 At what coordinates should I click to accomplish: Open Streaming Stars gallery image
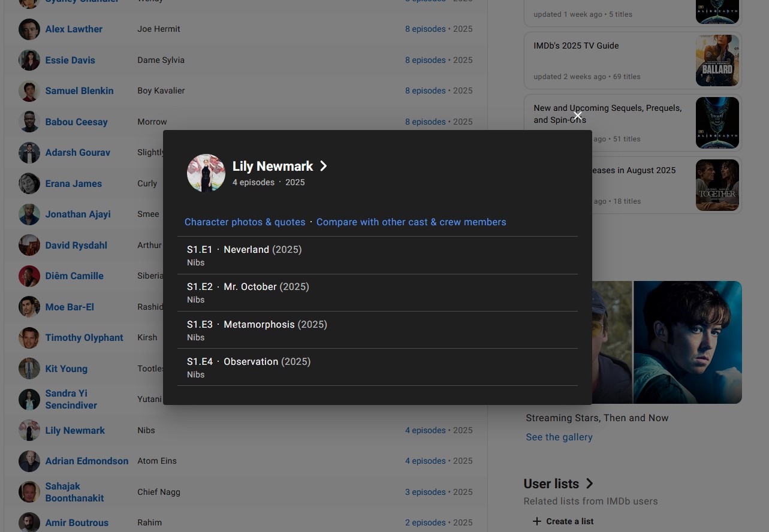click(x=667, y=342)
